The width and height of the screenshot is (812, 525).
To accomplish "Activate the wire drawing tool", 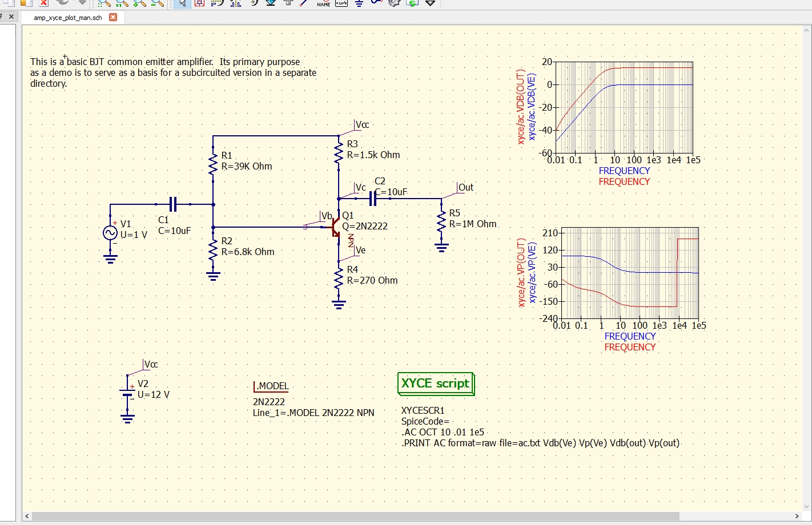I will [303, 4].
